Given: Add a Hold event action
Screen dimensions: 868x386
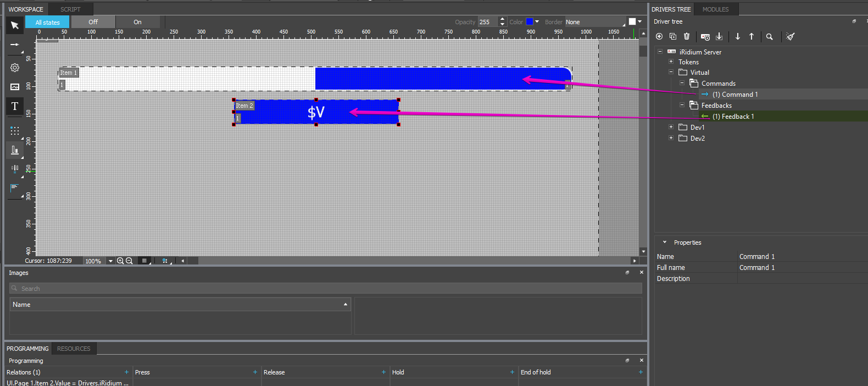Looking at the screenshot, I should point(512,372).
